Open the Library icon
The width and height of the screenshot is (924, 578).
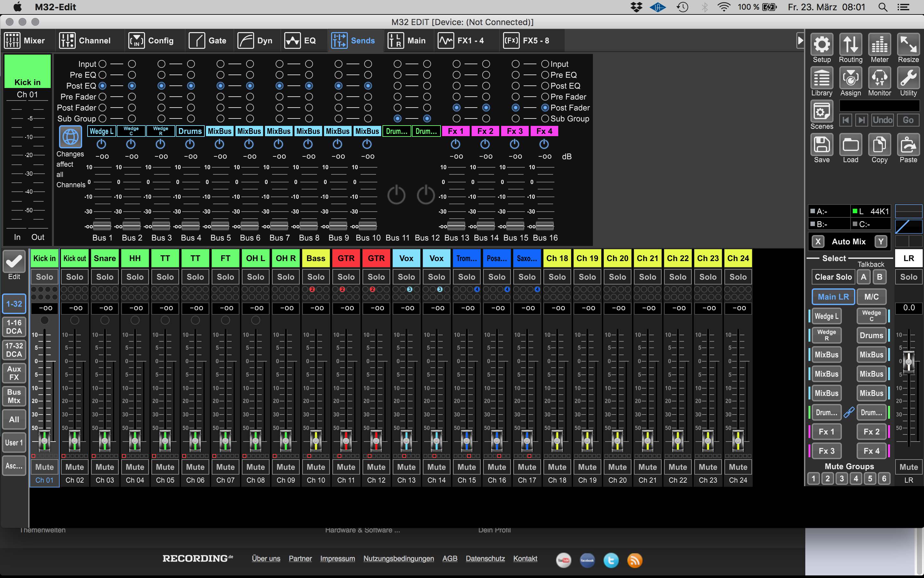pyautogui.click(x=822, y=78)
